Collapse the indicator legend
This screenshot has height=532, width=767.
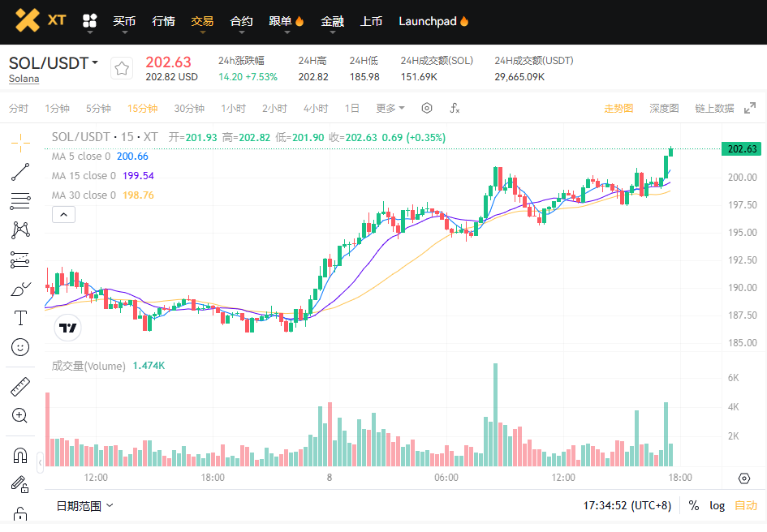63,215
